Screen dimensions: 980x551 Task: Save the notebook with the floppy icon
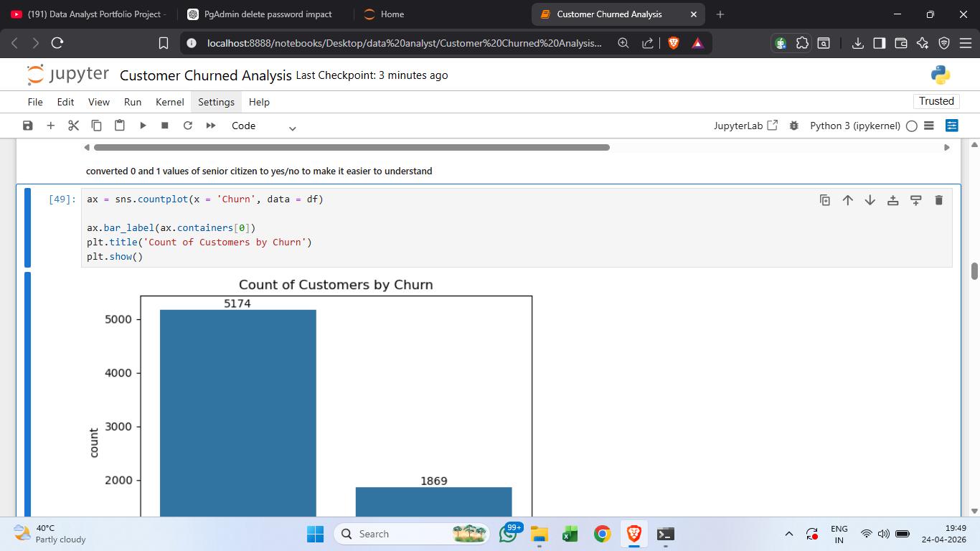coord(28,126)
